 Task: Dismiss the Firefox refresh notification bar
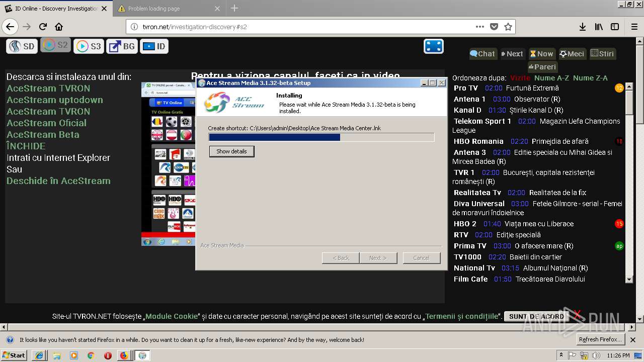(x=633, y=340)
